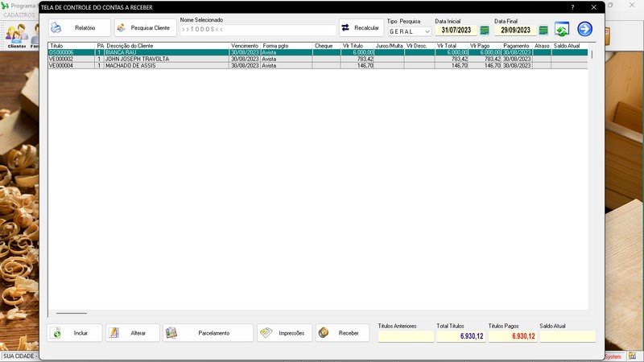Click the Impressões print button
This screenshot has width=644, height=362.
285,333
